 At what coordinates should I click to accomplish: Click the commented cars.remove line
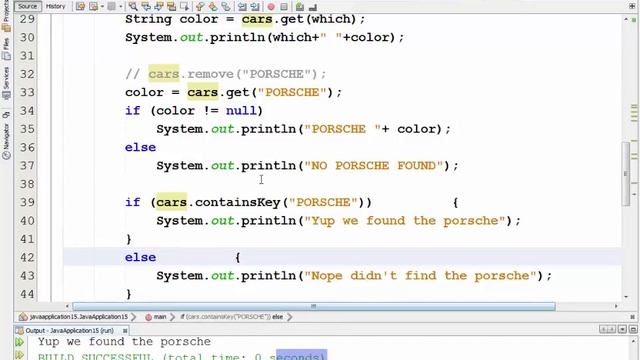click(226, 74)
